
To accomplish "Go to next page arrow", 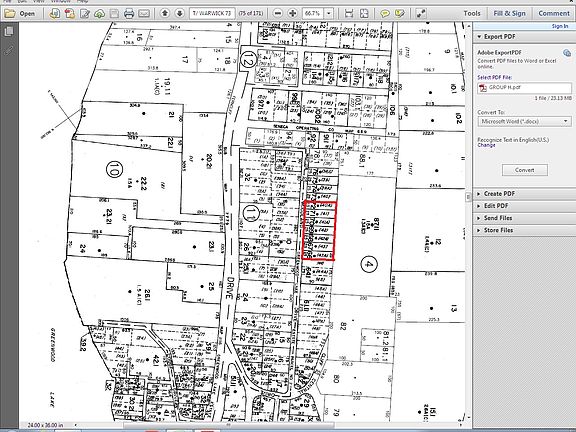I will [179, 13].
